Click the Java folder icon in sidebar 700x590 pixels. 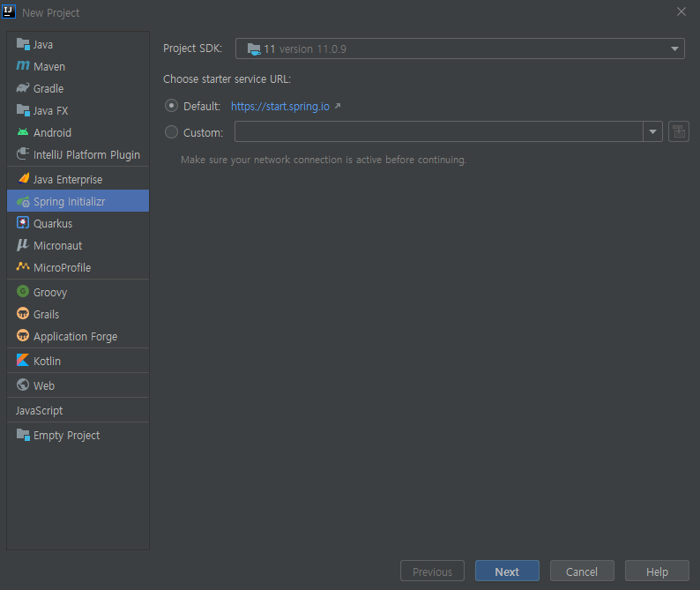[23, 44]
